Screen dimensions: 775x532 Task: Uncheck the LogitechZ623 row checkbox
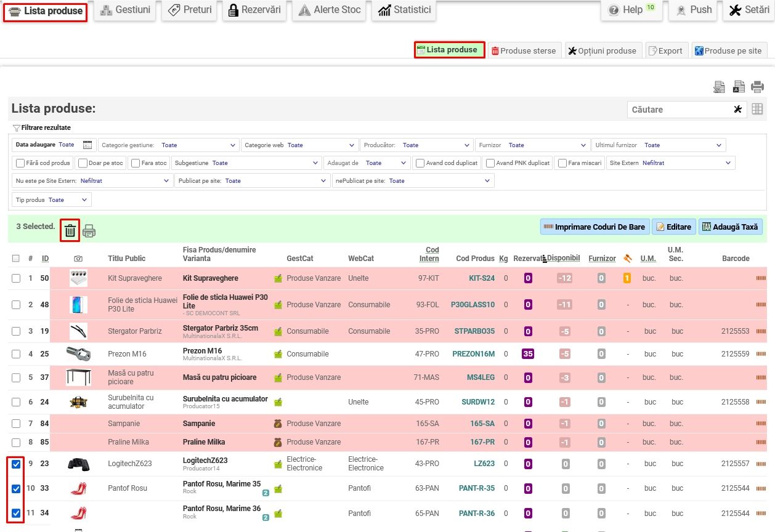pyautogui.click(x=16, y=464)
